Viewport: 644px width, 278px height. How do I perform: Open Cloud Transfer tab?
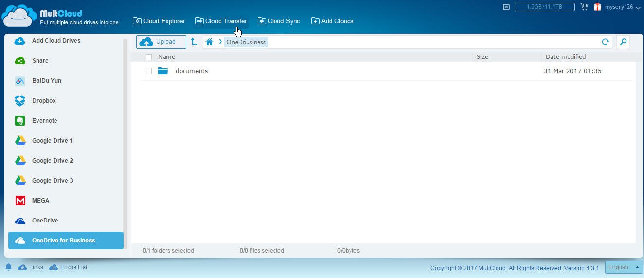221,21
